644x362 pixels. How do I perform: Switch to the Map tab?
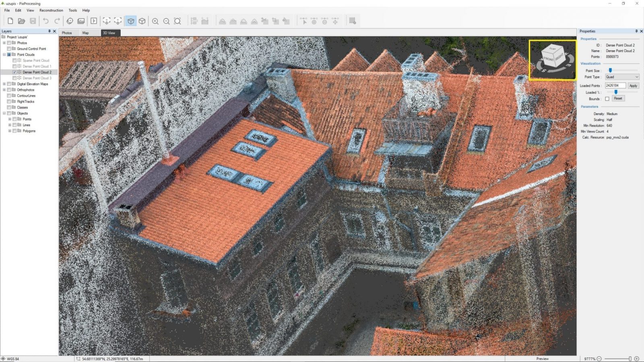[x=86, y=33]
